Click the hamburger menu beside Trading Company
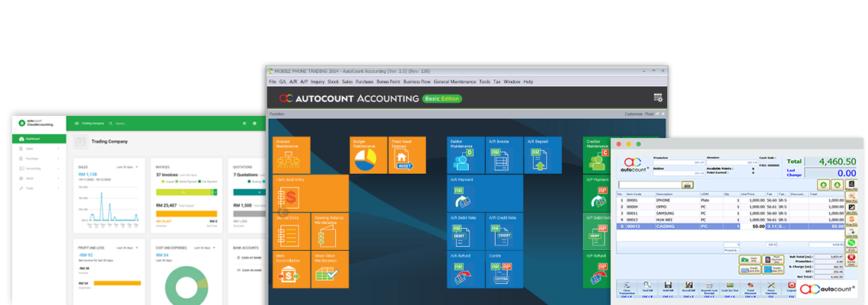The width and height of the screenshot is (868, 305). point(76,123)
